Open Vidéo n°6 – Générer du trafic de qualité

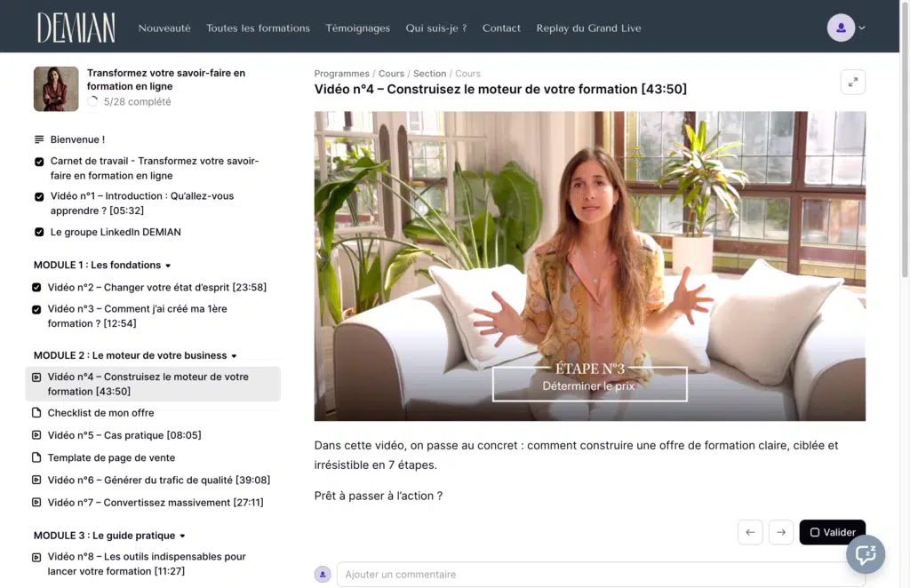click(159, 481)
